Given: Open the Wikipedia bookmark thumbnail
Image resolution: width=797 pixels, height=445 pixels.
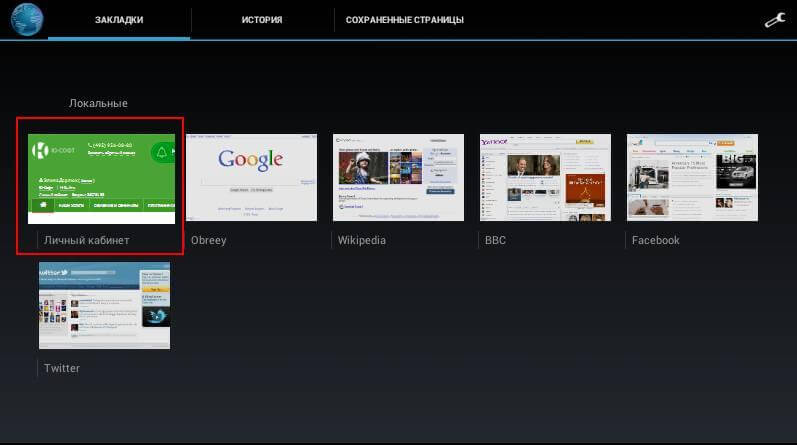Looking at the screenshot, I should click(x=398, y=177).
